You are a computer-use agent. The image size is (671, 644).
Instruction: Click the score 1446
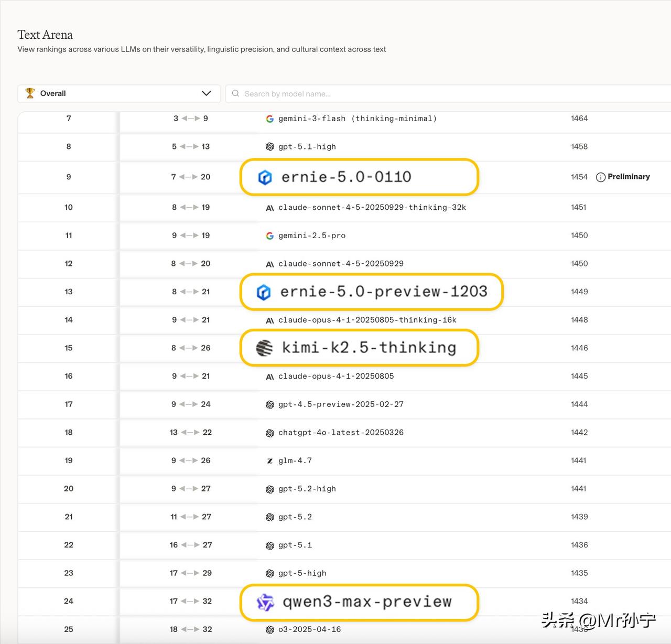[579, 348]
